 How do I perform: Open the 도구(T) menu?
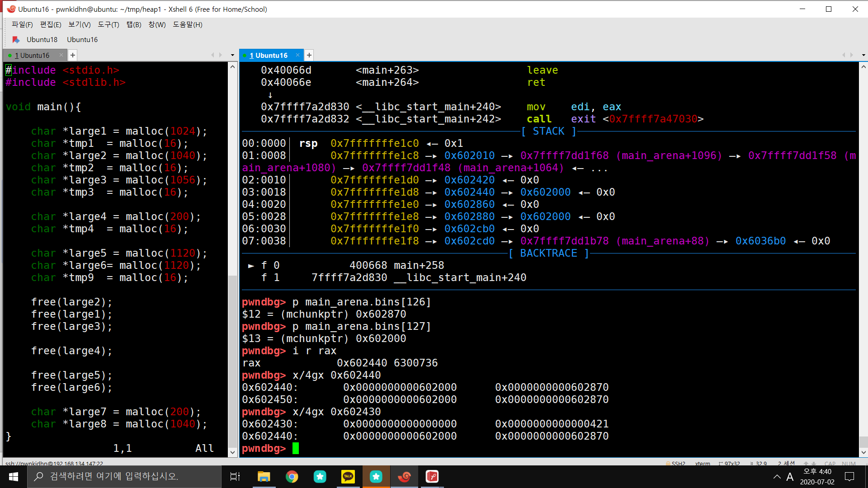108,24
